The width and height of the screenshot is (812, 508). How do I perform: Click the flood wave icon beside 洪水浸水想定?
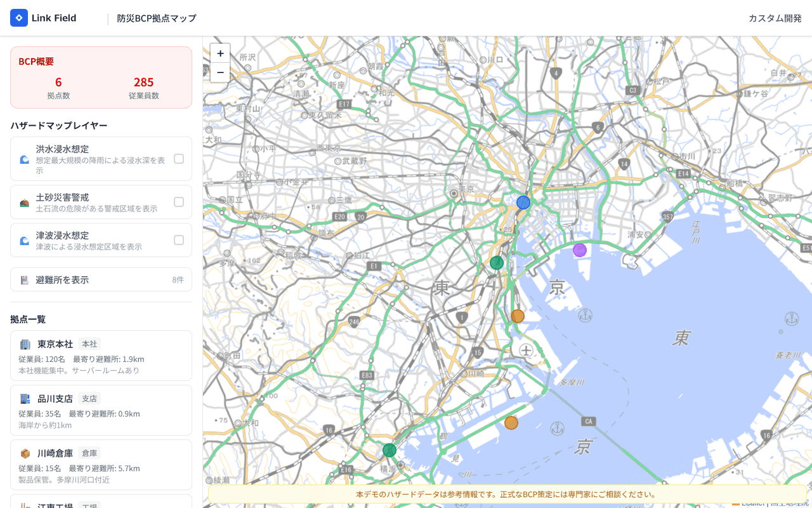point(25,159)
